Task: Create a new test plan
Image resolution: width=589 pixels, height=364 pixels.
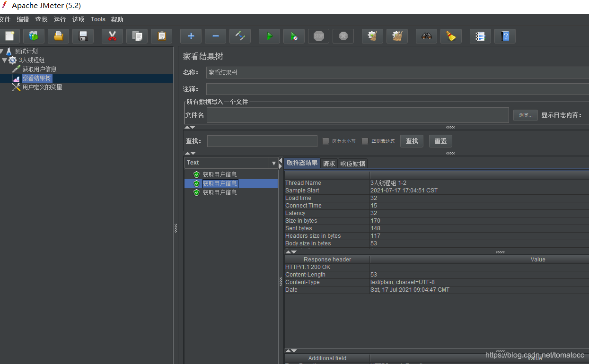Action: pos(9,36)
